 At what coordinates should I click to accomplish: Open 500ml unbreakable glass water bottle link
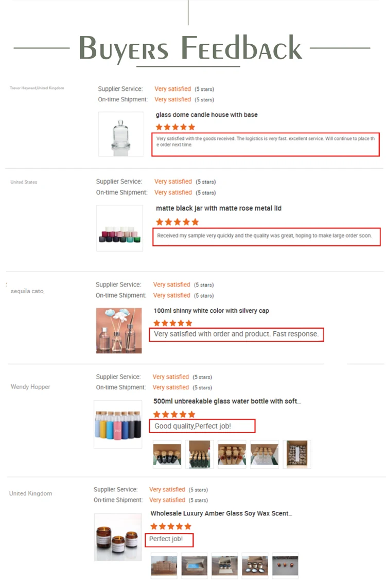(x=227, y=401)
